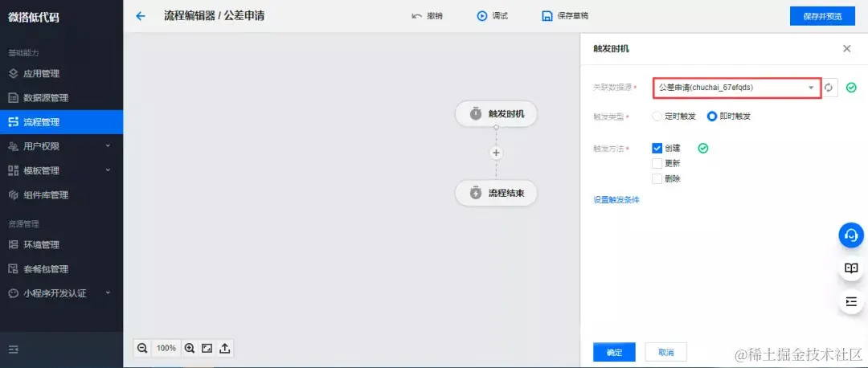868x368 pixels.
Task: Open the documentation book icon
Action: click(x=851, y=268)
